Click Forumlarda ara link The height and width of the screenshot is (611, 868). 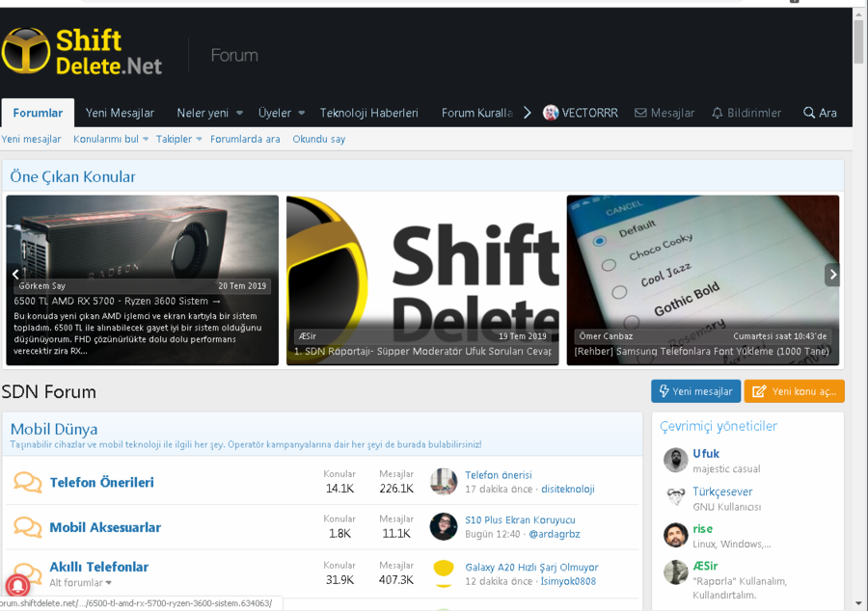click(245, 139)
